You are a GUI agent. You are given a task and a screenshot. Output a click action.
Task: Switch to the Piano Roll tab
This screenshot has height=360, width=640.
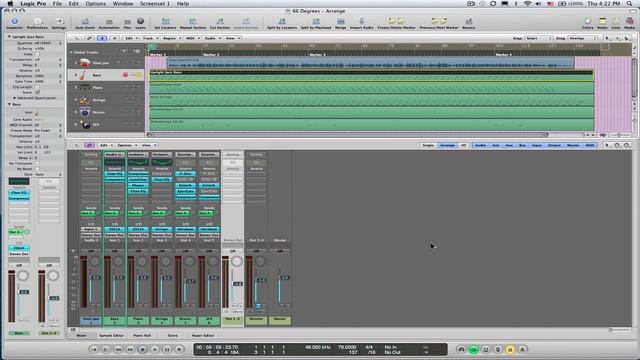point(142,335)
